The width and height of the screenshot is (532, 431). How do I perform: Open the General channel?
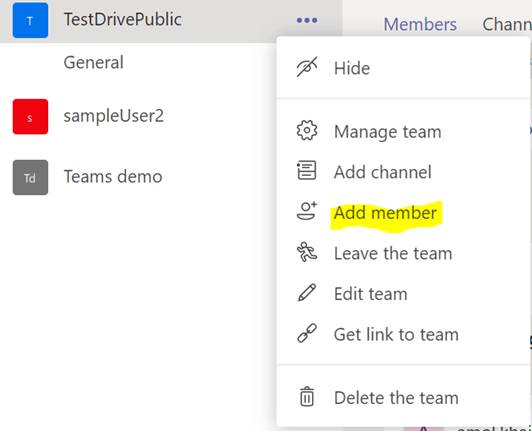click(94, 62)
